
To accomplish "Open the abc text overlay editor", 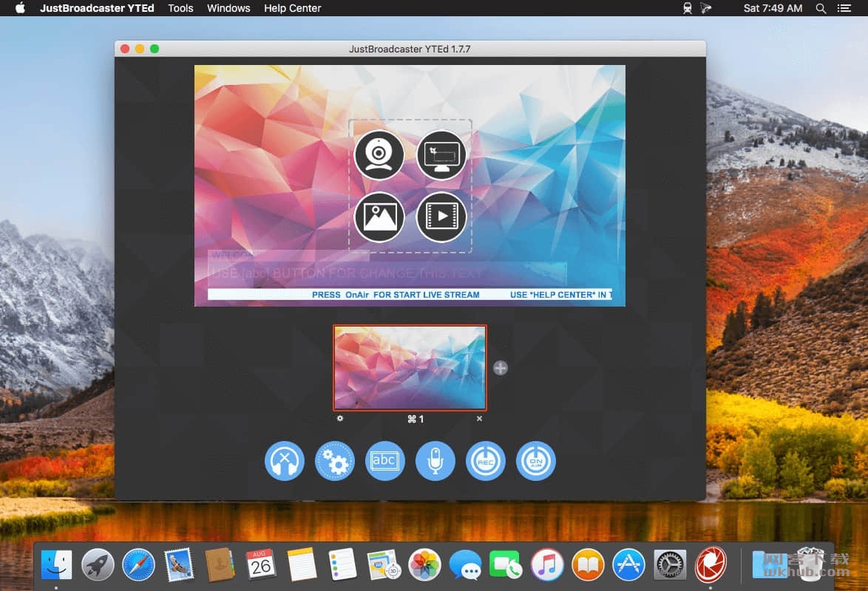I will coord(384,460).
